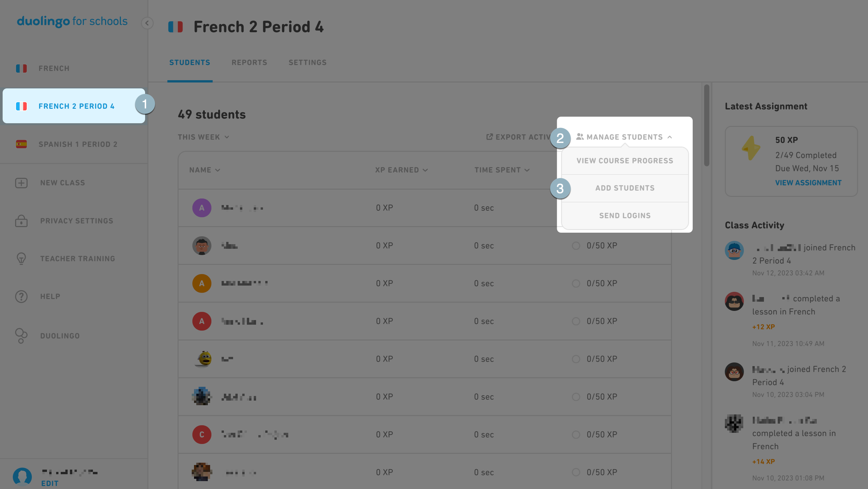Click the Teacher Training lightbulb icon
The width and height of the screenshot is (868, 489).
[x=21, y=259]
